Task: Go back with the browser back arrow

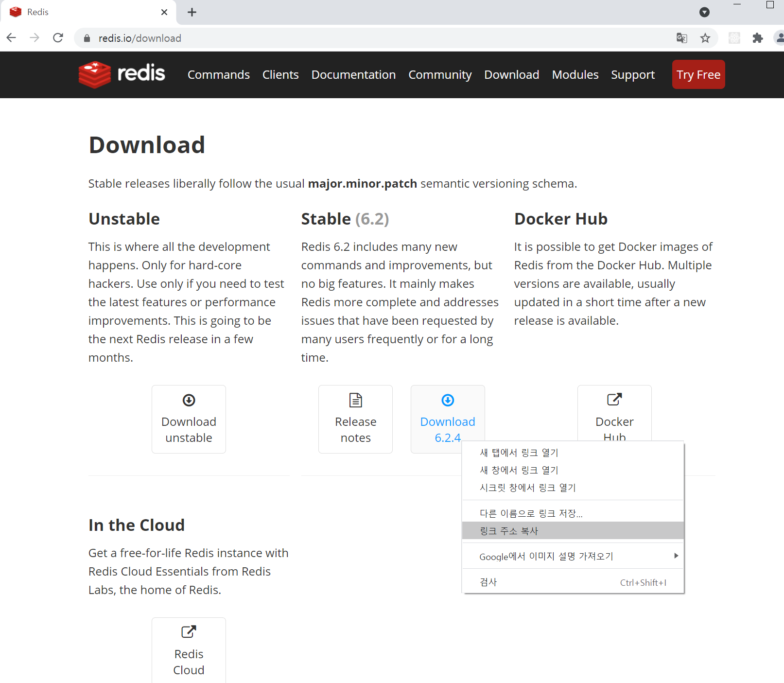Action: click(11, 38)
